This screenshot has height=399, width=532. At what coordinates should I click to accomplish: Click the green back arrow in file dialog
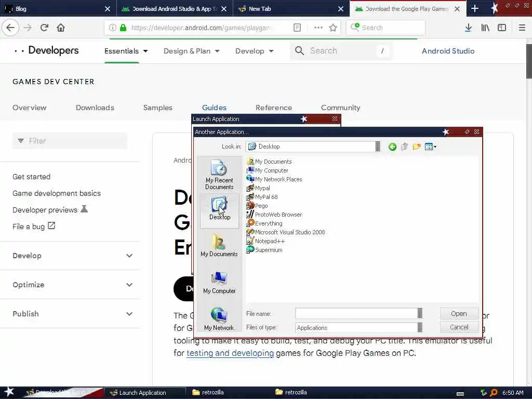click(393, 147)
